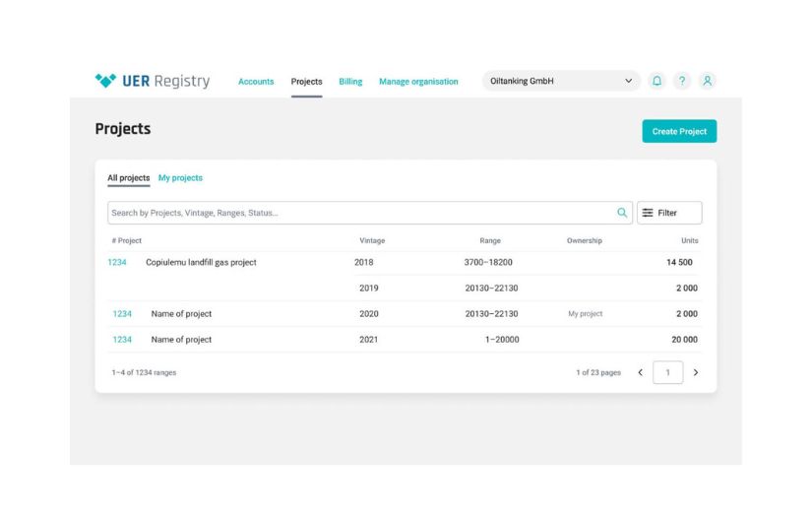Open the notifications bell icon
The height and width of the screenshot is (517, 812).
(x=656, y=81)
